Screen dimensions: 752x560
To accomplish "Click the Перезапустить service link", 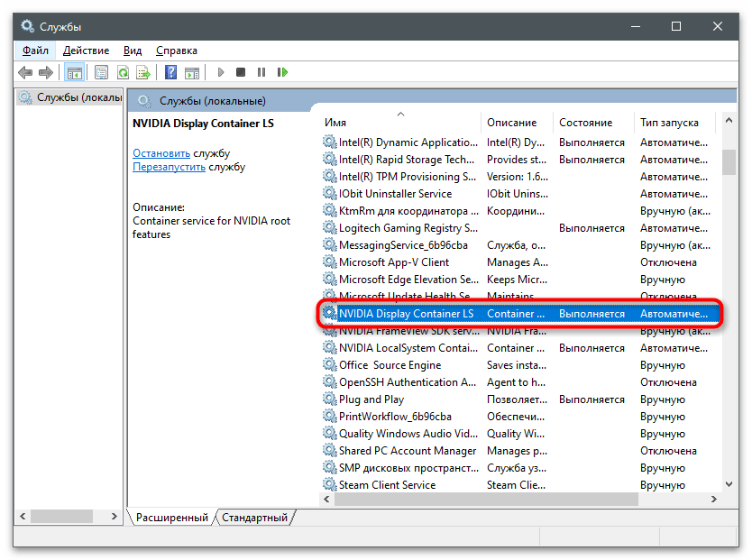I will (x=169, y=167).
